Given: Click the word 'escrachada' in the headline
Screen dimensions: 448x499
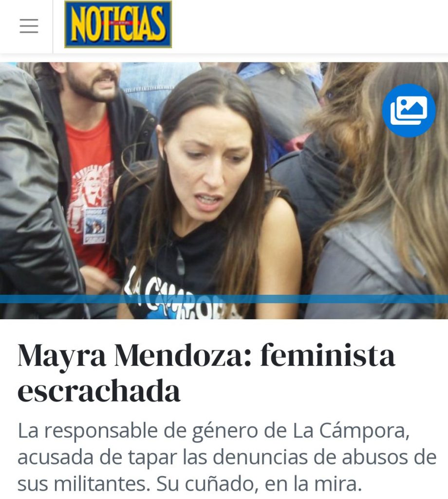Looking at the screenshot, I should click(x=99, y=391).
